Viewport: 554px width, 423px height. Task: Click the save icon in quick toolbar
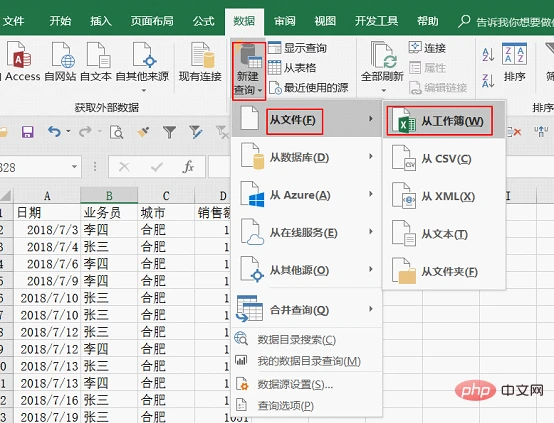tap(28, 132)
